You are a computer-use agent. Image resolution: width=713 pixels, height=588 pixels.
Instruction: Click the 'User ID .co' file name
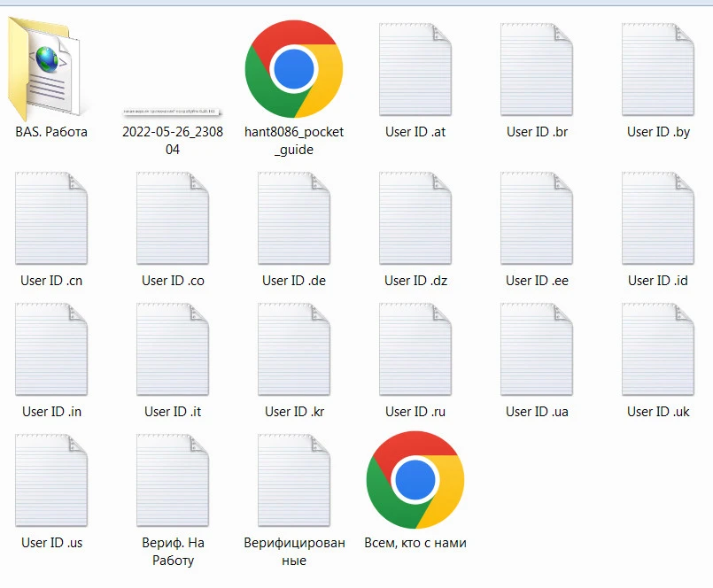[173, 281]
